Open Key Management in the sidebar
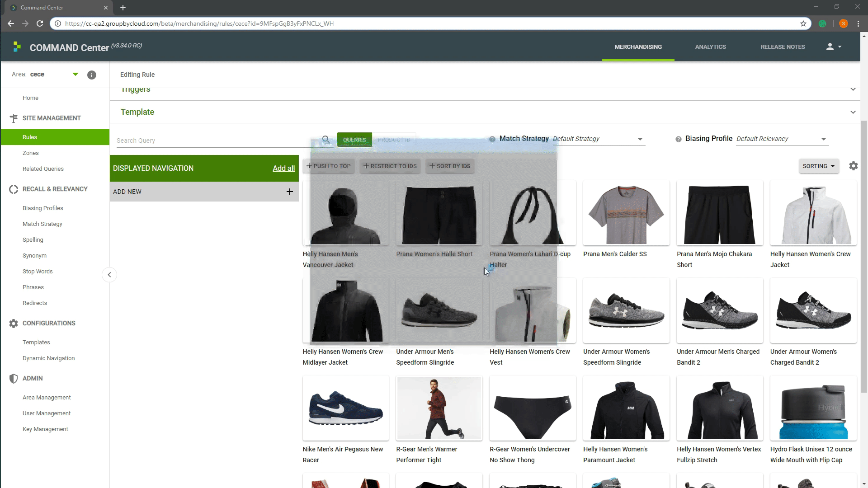The image size is (868, 488). [x=45, y=429]
